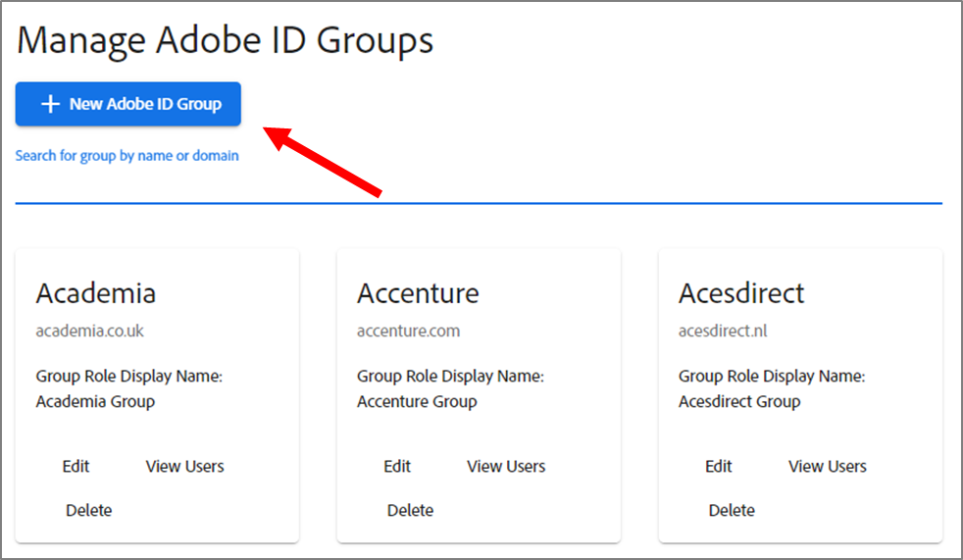Click the Academia Group role name
This screenshot has height=560, width=963.
click(95, 401)
